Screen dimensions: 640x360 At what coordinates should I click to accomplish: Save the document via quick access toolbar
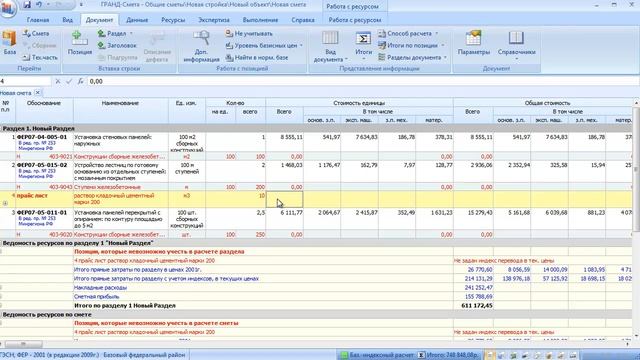pyautogui.click(x=27, y=5)
